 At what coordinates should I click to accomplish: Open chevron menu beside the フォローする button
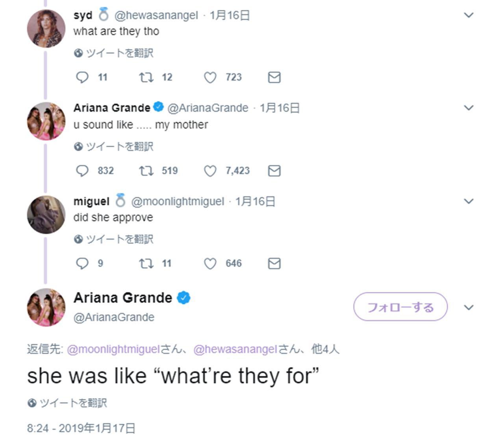(469, 307)
